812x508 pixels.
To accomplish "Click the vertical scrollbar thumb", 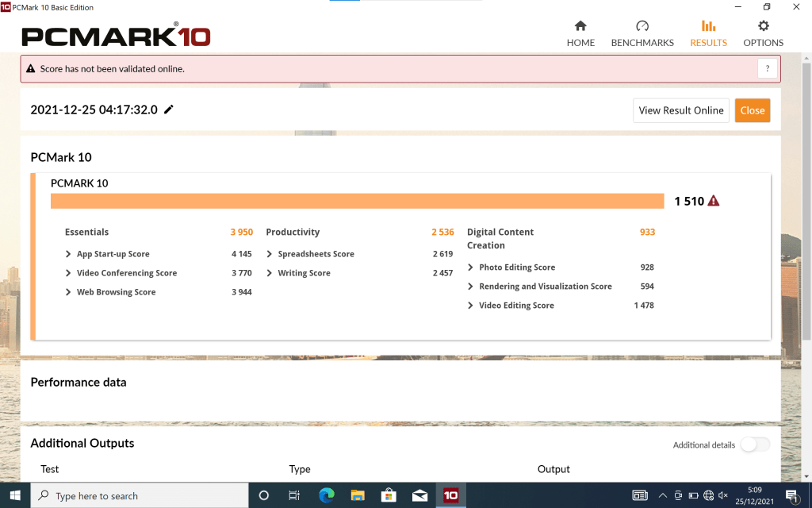I will coord(806,202).
